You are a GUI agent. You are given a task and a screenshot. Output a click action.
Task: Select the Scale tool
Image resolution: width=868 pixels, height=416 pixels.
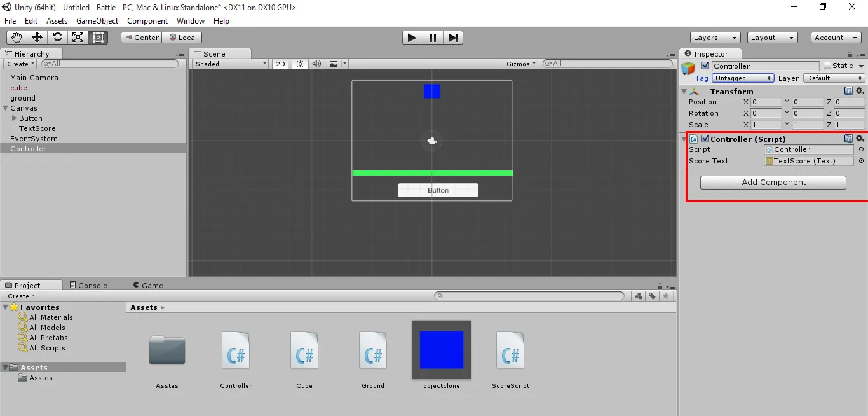click(78, 38)
